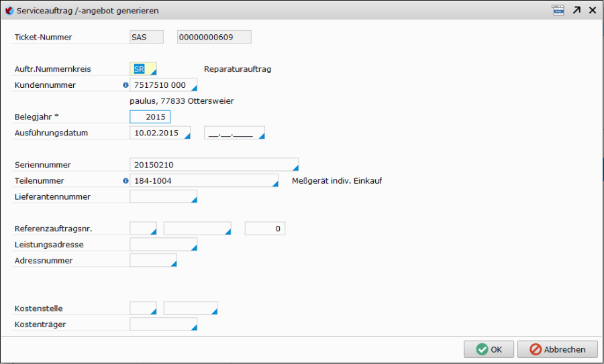Click the Kundennummer label
Viewport: 604px width, 364px height.
tap(45, 85)
